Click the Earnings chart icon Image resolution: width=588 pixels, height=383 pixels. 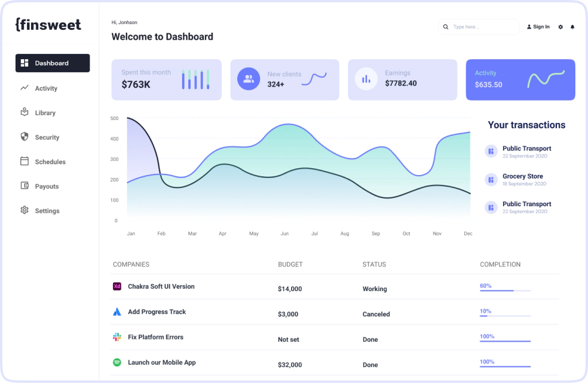tap(366, 78)
